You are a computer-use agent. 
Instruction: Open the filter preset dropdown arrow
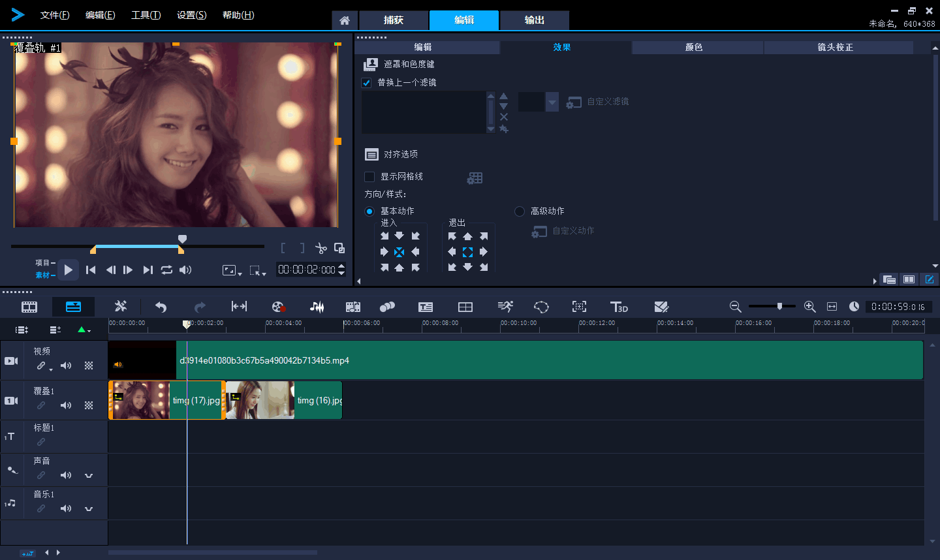pyautogui.click(x=552, y=102)
